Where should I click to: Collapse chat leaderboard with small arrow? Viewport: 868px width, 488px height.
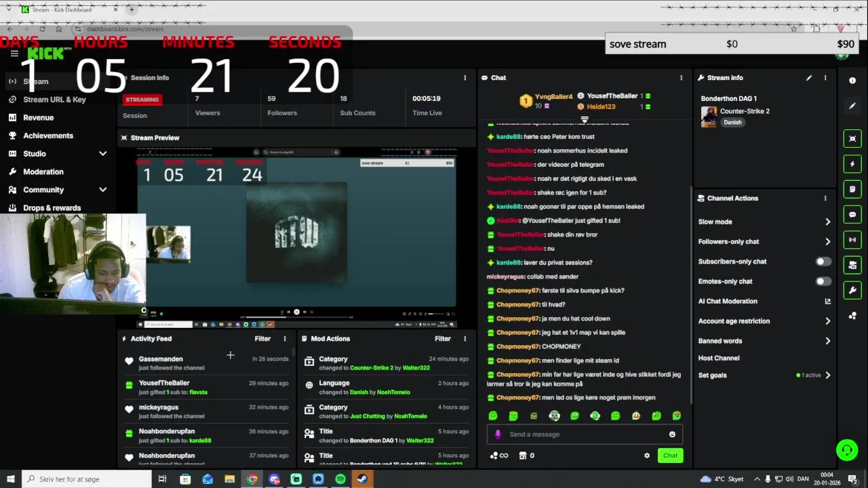(x=585, y=119)
